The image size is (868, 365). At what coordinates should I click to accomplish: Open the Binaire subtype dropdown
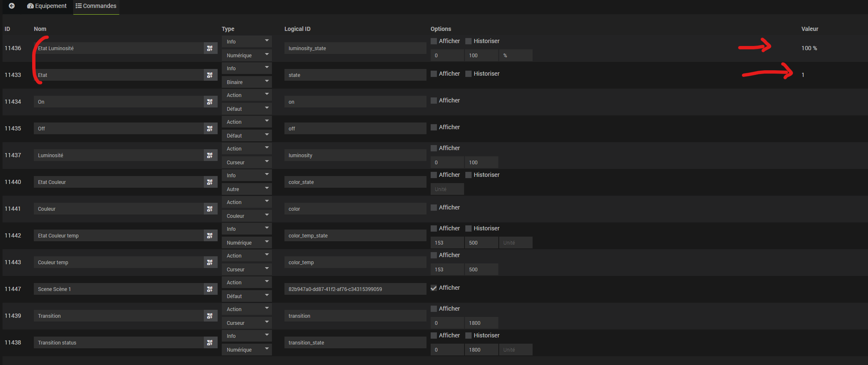[247, 82]
